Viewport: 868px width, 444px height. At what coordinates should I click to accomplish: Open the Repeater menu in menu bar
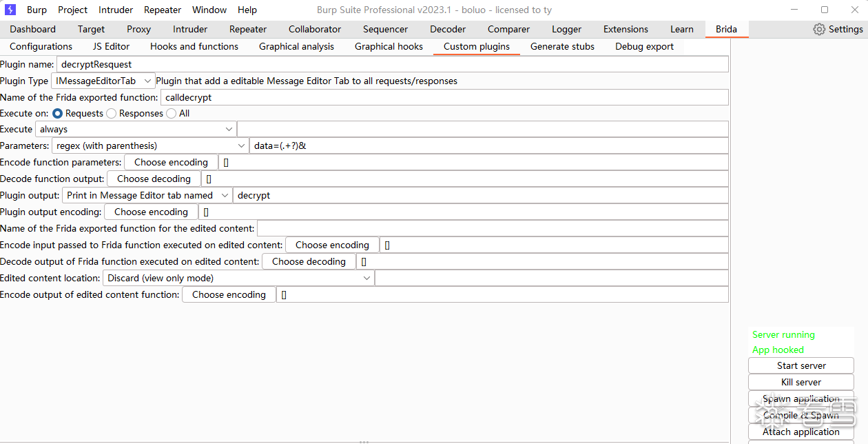coord(163,10)
